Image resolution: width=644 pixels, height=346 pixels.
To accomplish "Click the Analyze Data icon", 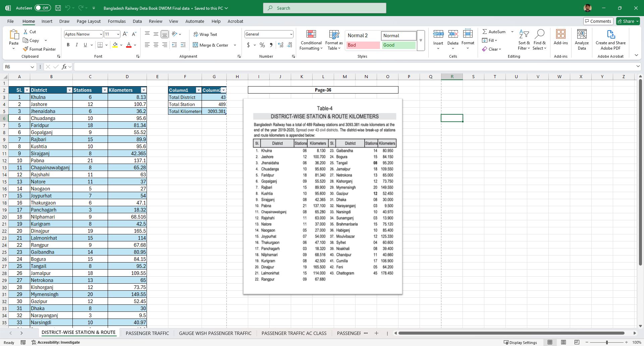I will point(582,34).
